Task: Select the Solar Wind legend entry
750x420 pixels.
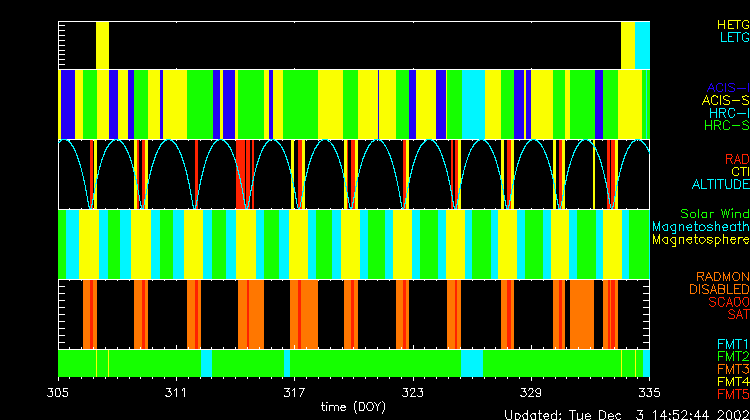Action: pyautogui.click(x=714, y=214)
